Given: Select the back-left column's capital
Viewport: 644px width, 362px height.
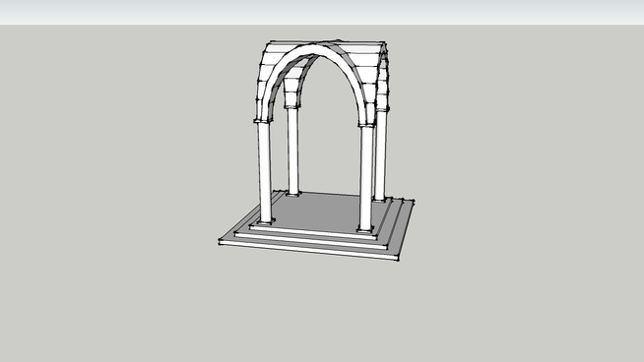Looking at the screenshot, I should pyautogui.click(x=292, y=107).
